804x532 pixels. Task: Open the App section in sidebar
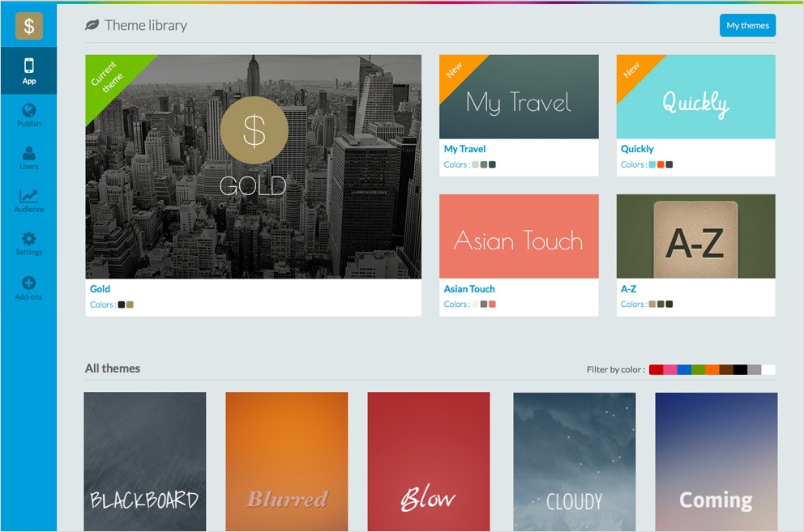pos(28,70)
